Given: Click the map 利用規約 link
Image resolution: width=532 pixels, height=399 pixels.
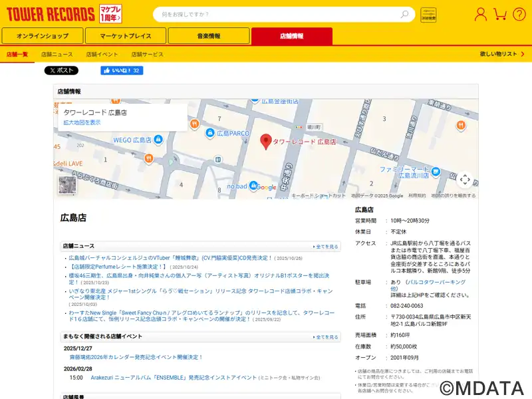Looking at the screenshot, I should (x=417, y=196).
